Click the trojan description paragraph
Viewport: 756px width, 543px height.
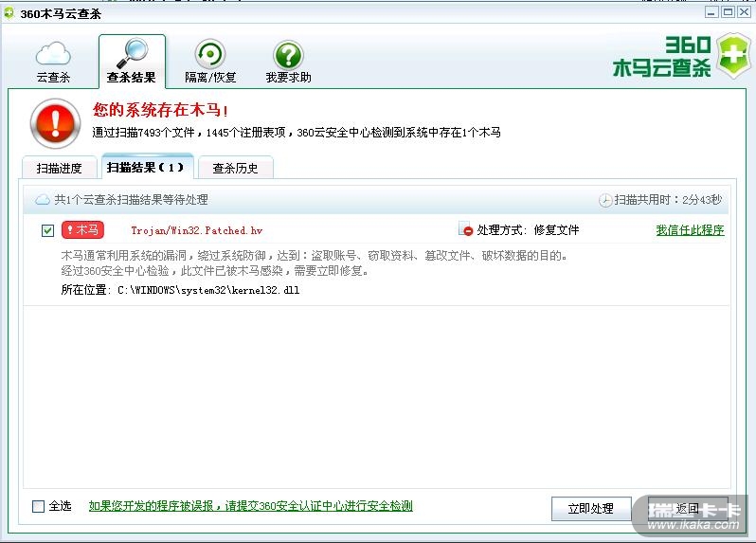[315, 262]
